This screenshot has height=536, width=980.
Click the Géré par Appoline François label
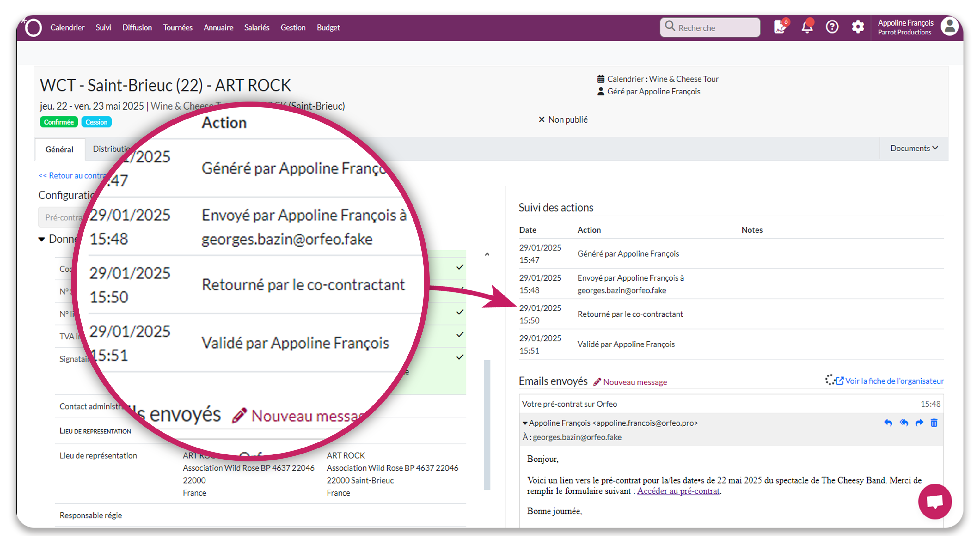tap(649, 91)
